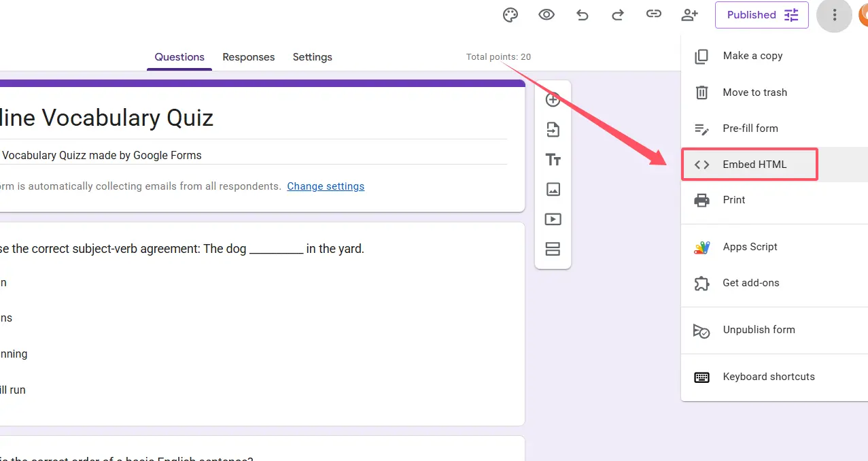Close the three-dot more options menu

click(x=834, y=15)
